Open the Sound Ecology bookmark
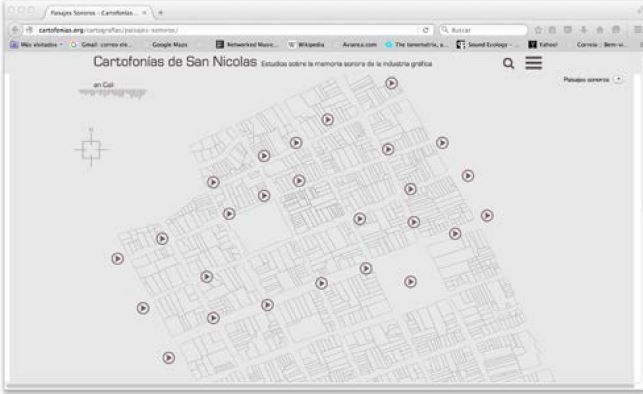The height and width of the screenshot is (394, 643). point(487,45)
